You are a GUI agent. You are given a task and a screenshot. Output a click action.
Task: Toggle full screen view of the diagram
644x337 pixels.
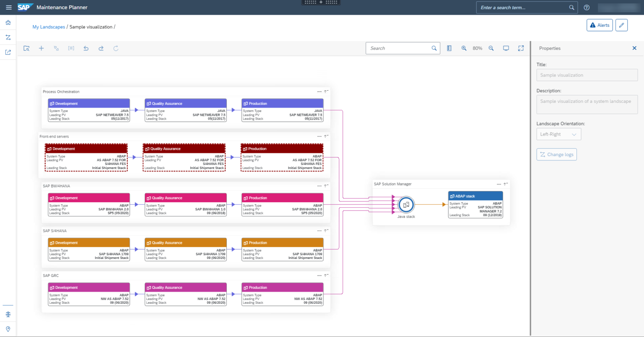point(521,48)
